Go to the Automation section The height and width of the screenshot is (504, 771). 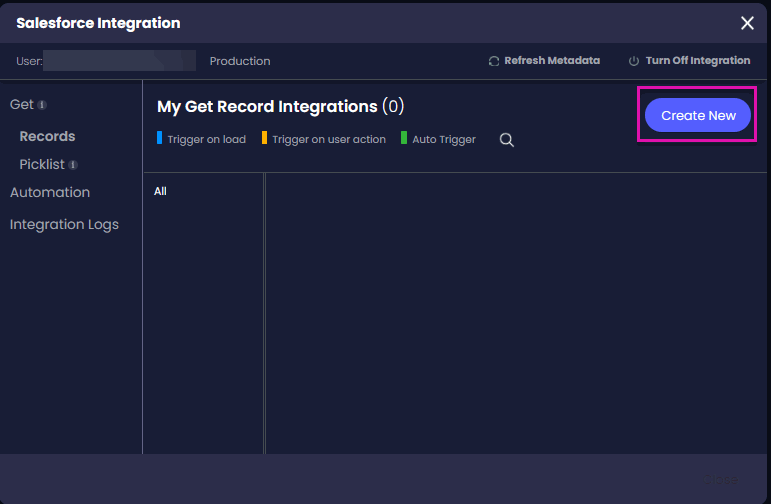tap(50, 192)
